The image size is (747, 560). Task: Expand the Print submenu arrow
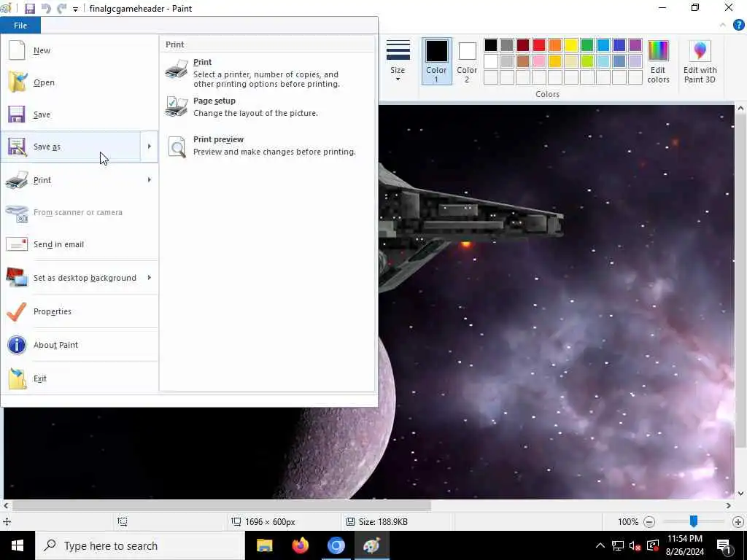(x=149, y=180)
